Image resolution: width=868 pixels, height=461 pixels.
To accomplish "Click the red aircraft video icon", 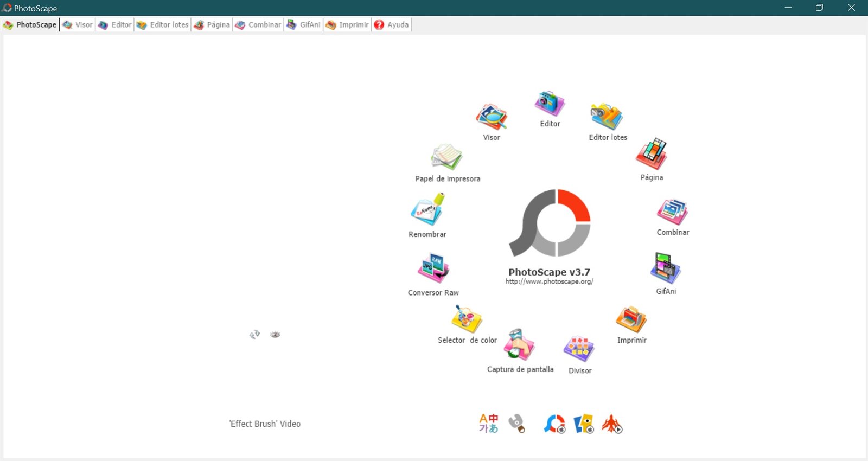I will 612,424.
